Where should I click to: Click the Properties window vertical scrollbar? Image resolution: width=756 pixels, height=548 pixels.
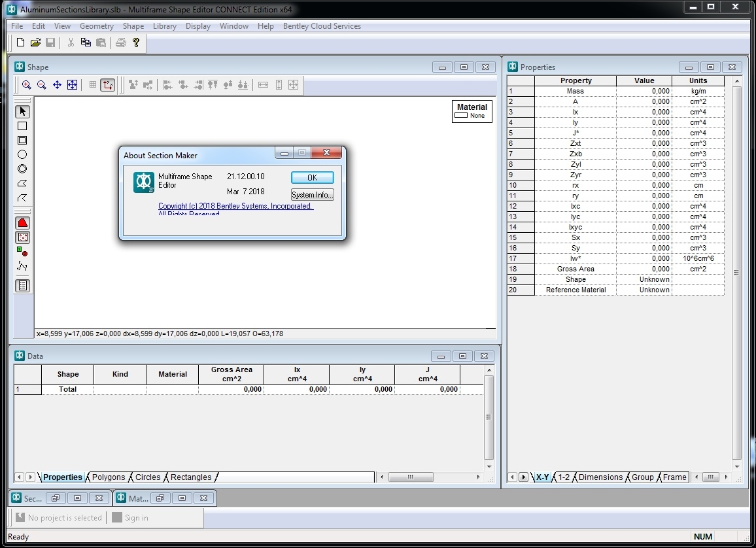pyautogui.click(x=736, y=273)
